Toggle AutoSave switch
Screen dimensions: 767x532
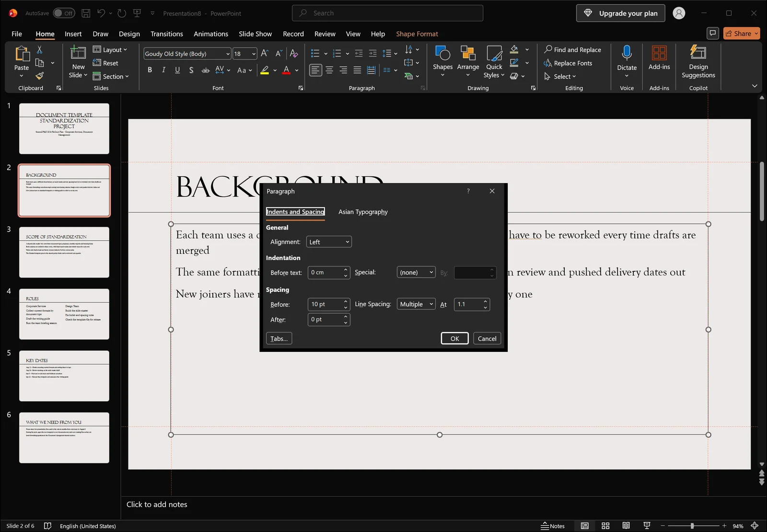(x=64, y=13)
